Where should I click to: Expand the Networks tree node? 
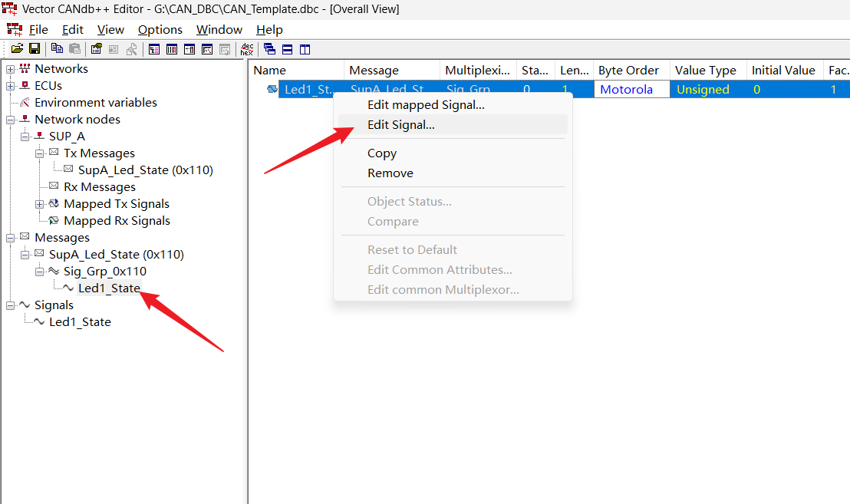pyautogui.click(x=10, y=69)
